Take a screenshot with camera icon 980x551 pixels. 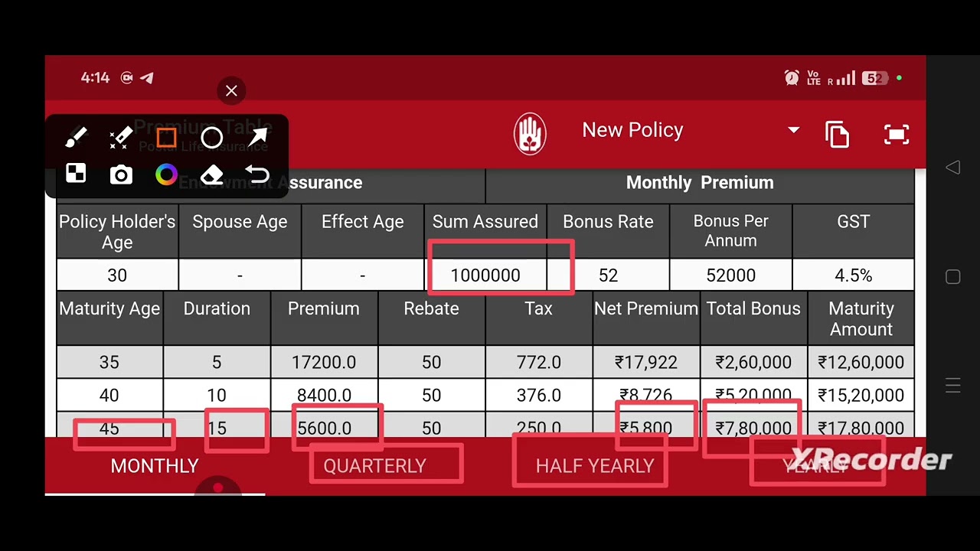121,175
